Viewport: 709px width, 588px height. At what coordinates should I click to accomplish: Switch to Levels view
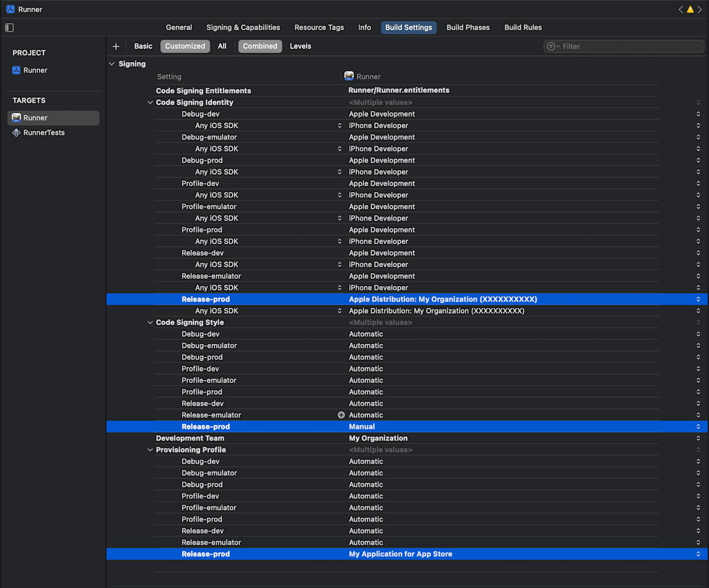point(300,46)
